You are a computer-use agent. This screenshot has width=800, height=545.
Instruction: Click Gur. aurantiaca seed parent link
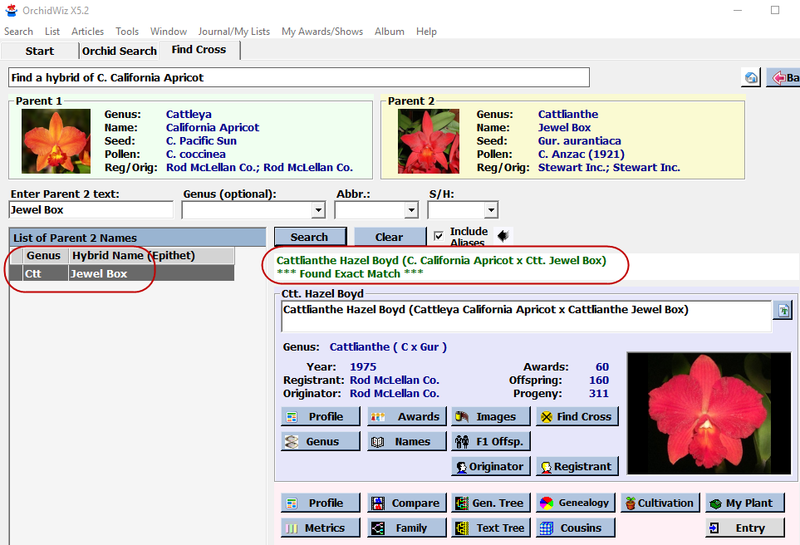(x=580, y=141)
